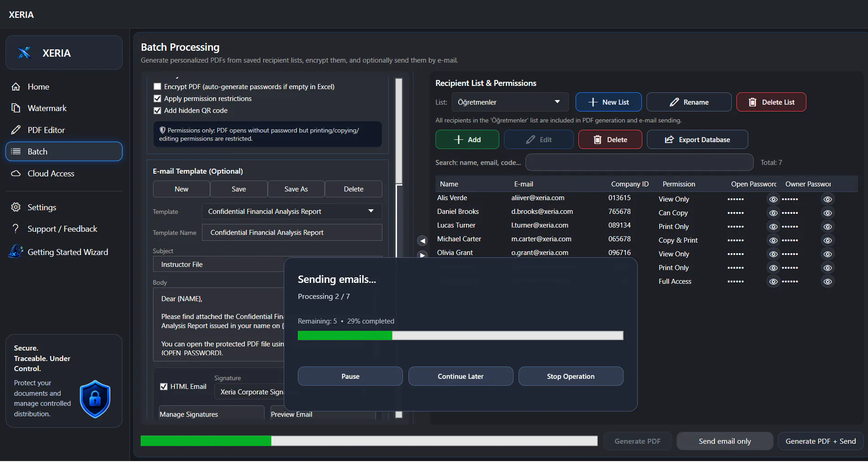Change permission for Alis Verde View Only
Viewport: 868px width, 462px height.
(673, 199)
